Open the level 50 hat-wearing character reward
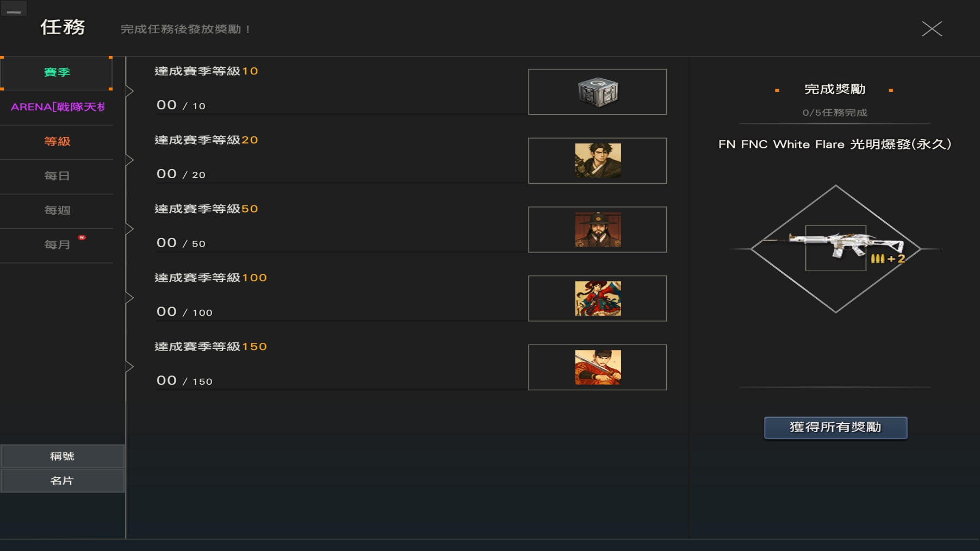Screen dimensions: 980x551 [598, 229]
